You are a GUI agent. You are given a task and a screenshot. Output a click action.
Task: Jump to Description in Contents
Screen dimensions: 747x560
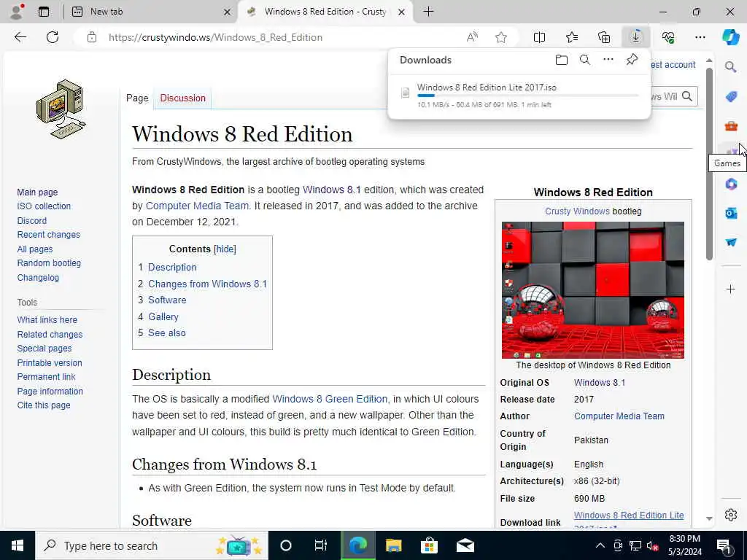click(x=172, y=268)
